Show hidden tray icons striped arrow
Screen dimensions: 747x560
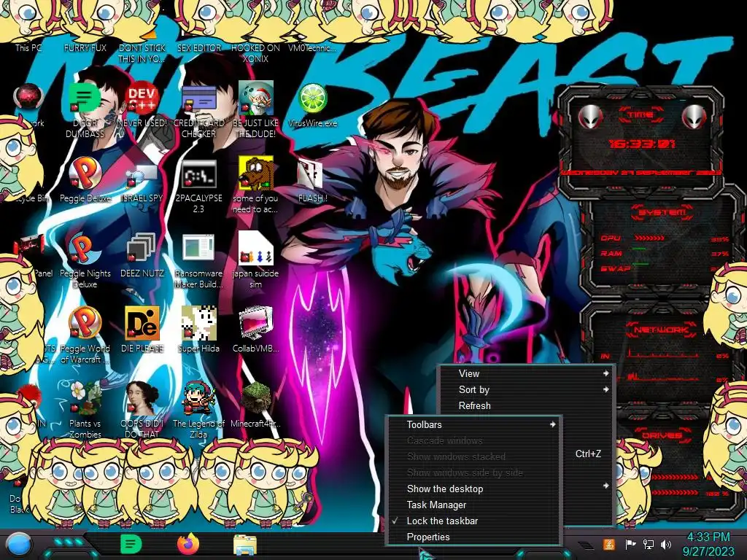click(587, 545)
